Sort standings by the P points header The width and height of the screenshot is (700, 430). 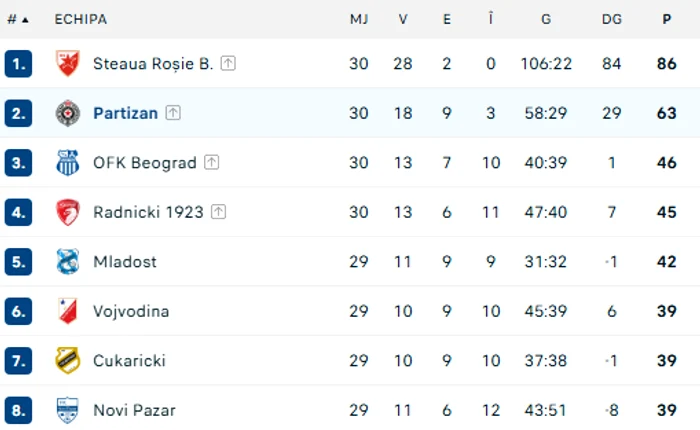(667, 19)
